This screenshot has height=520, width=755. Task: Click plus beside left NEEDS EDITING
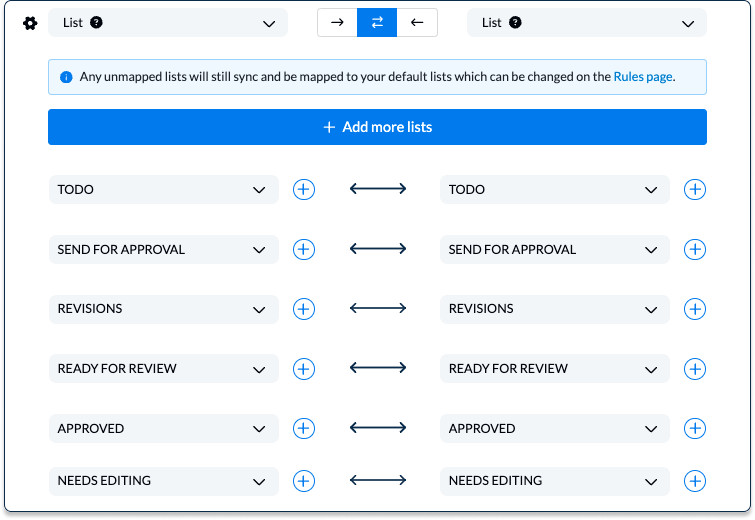coord(304,481)
